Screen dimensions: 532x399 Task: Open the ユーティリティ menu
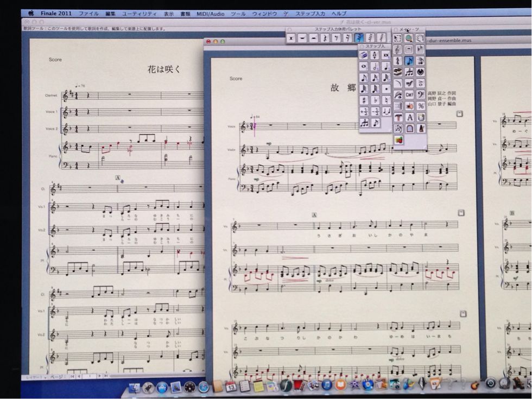tap(140, 14)
